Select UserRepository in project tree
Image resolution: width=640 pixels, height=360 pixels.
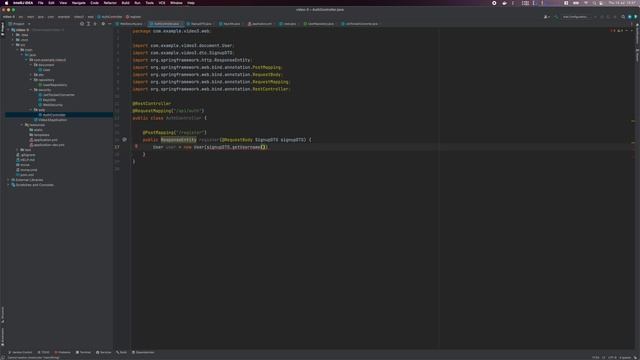(x=55, y=85)
